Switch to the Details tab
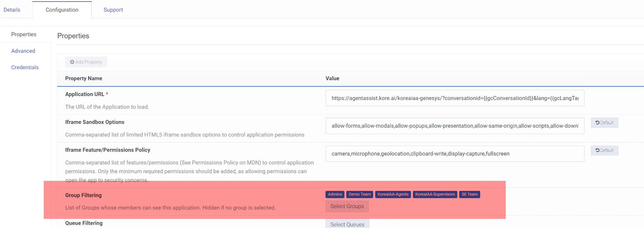644x228 pixels. click(x=12, y=10)
